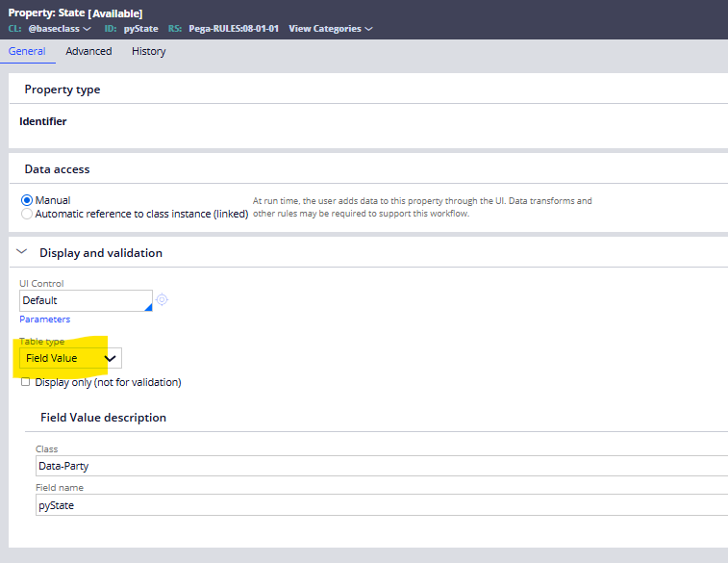Enable Display only (not for validation)
Viewport: 728px width, 563px height.
pyautogui.click(x=25, y=382)
